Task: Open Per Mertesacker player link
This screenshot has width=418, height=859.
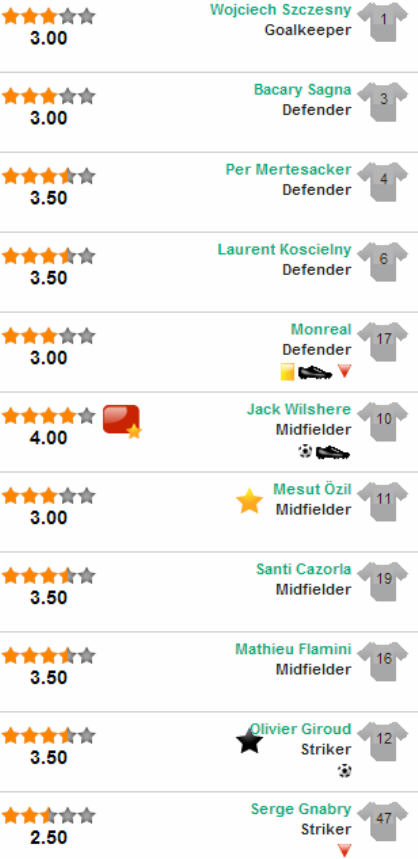Action: coord(288,169)
